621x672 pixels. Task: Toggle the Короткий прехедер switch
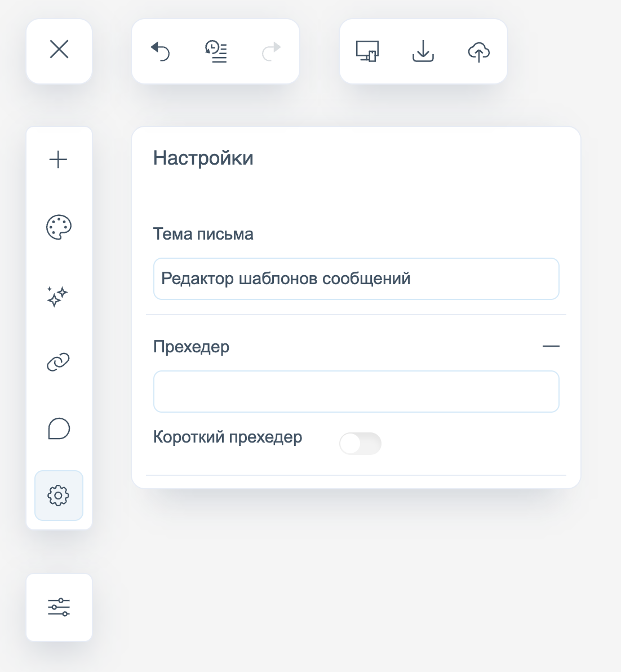coord(360,444)
